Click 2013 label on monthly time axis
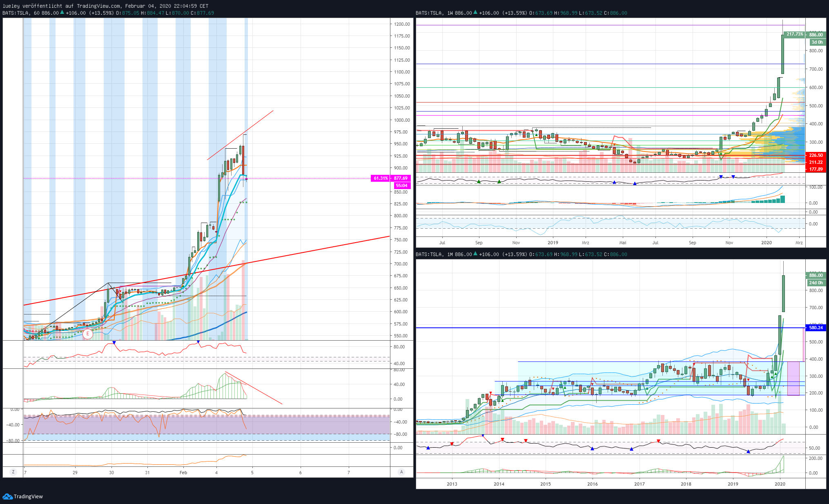 point(452,484)
